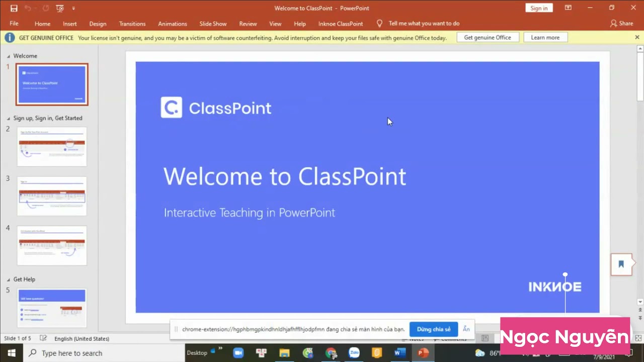Open Zoom meetings from the taskbar

point(237,353)
